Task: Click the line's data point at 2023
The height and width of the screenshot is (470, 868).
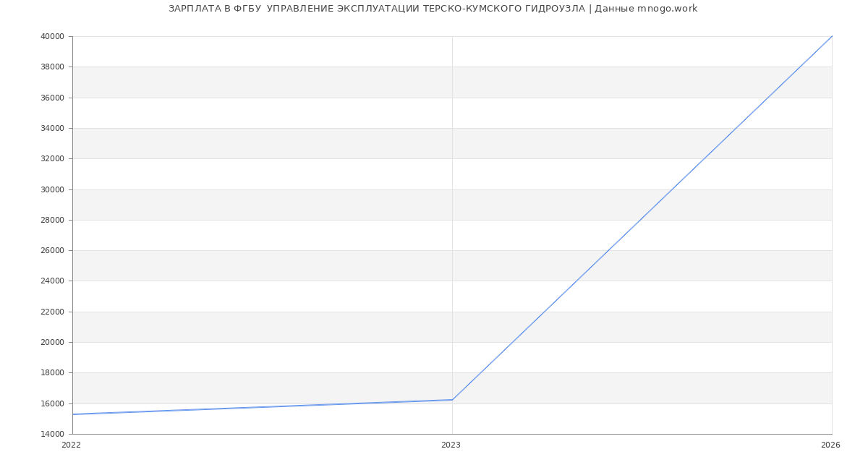Action: (x=452, y=400)
